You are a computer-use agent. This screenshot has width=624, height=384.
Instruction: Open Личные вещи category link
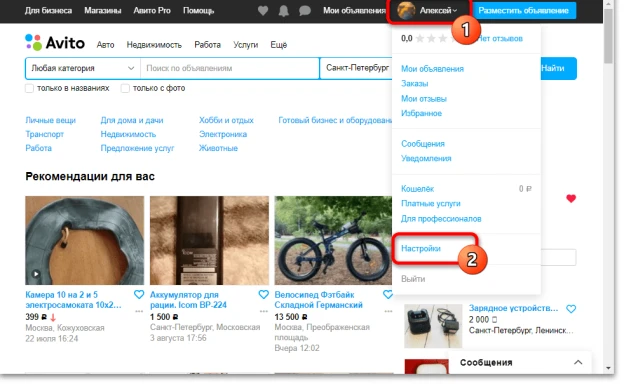[51, 120]
